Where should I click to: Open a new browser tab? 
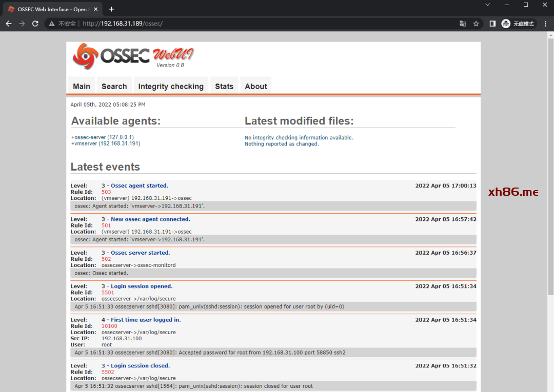click(x=111, y=9)
